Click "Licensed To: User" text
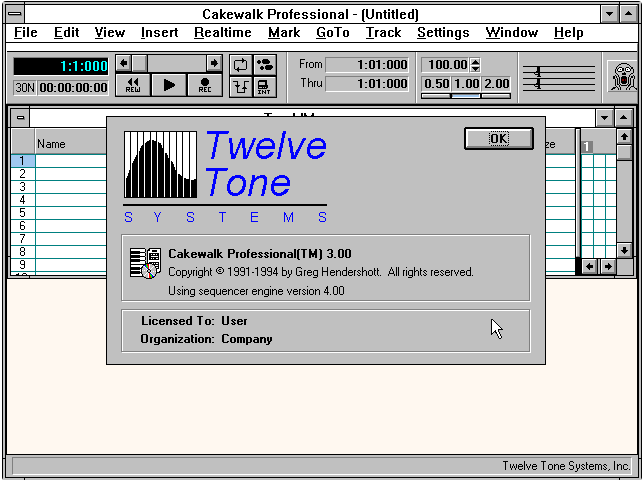Image resolution: width=643 pixels, height=480 pixels. click(194, 321)
